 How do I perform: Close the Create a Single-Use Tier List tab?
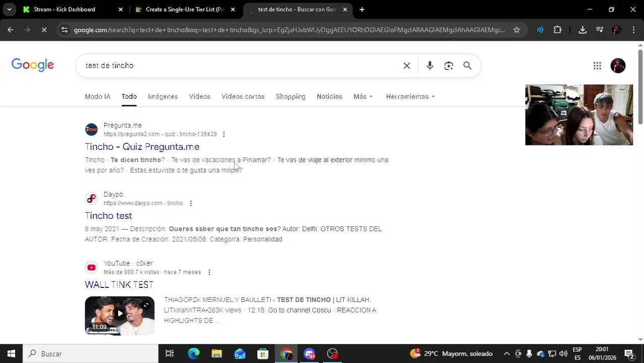point(233,9)
